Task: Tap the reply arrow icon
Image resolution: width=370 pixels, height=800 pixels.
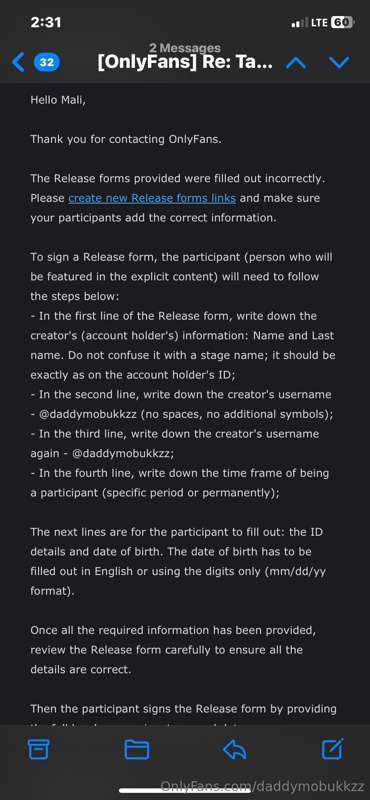Action: (x=234, y=749)
